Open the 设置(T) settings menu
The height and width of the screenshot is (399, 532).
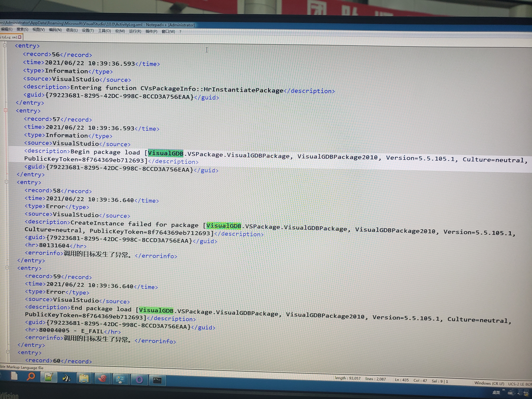point(88,30)
